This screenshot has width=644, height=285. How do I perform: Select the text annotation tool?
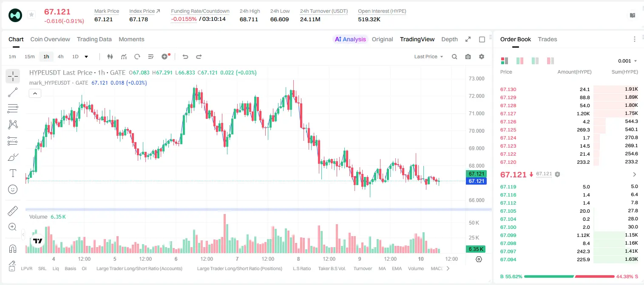coord(13,173)
